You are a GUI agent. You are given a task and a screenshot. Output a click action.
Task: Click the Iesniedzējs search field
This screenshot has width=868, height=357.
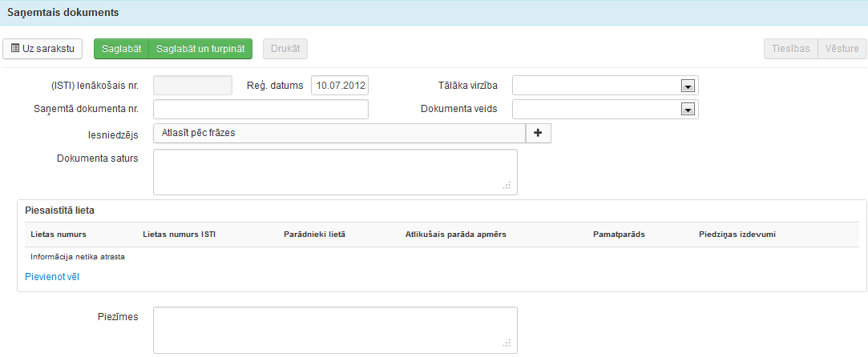(x=339, y=134)
